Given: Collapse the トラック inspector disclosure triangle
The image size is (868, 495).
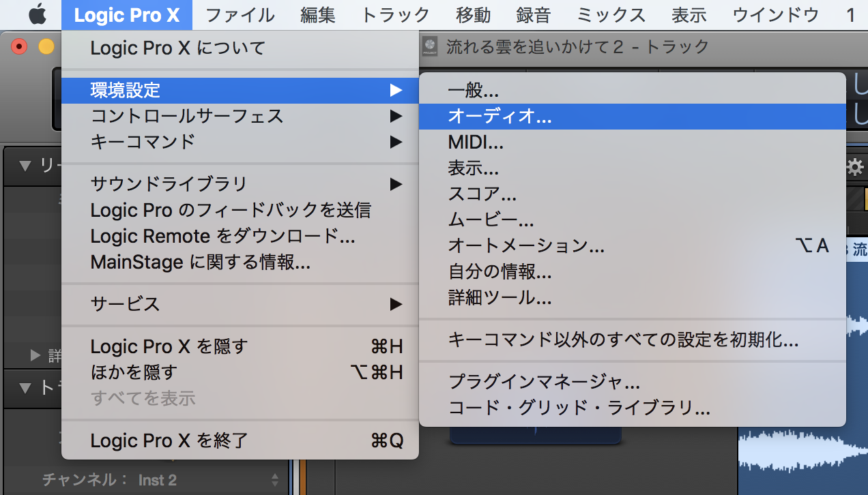Looking at the screenshot, I should [26, 388].
